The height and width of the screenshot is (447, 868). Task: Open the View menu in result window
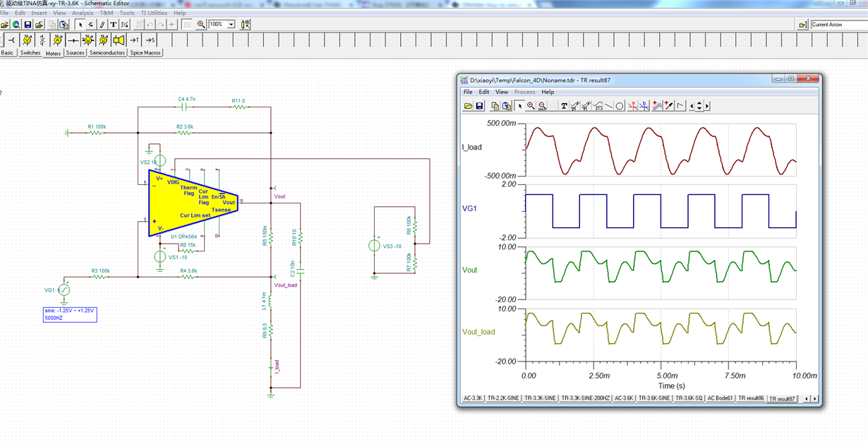501,92
